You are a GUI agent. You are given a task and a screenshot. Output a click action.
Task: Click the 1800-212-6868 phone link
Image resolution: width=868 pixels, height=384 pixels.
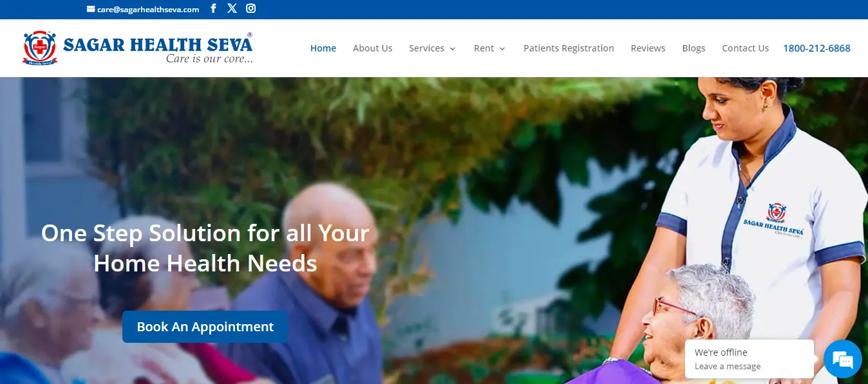pyautogui.click(x=816, y=48)
